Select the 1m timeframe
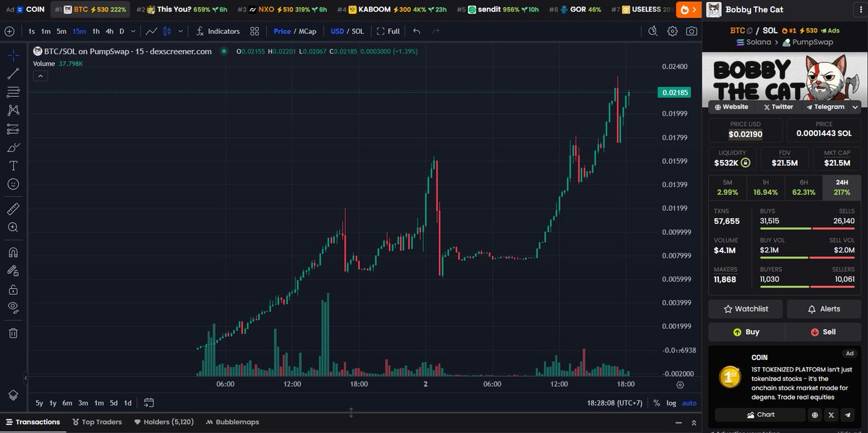The height and width of the screenshot is (433, 868). [x=46, y=31]
